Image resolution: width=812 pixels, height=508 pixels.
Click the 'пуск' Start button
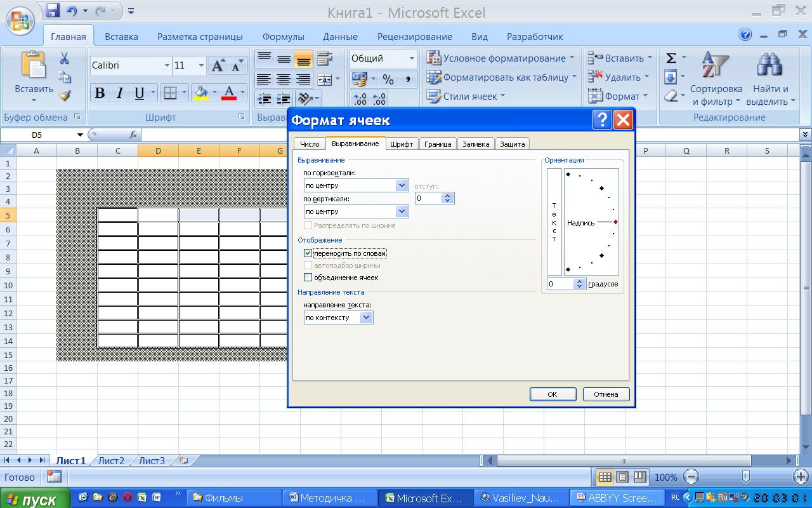tap(34, 499)
